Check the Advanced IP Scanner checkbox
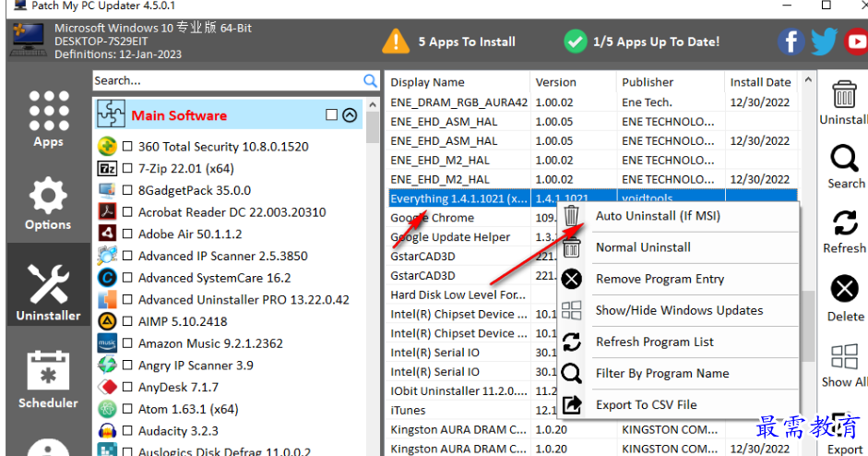This screenshot has height=456, width=868. pyautogui.click(x=127, y=256)
